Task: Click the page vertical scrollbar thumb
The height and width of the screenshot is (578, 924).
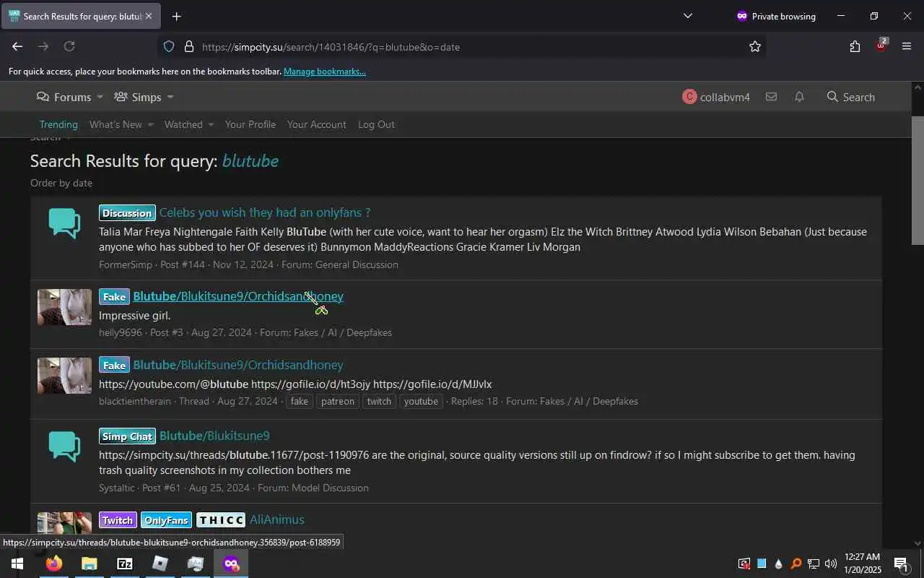Action: coord(918,181)
